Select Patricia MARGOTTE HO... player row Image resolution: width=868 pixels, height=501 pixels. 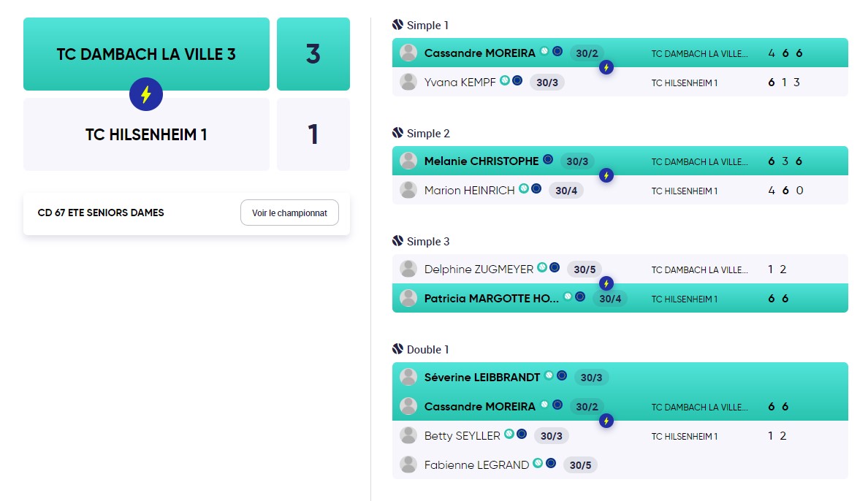click(x=620, y=299)
